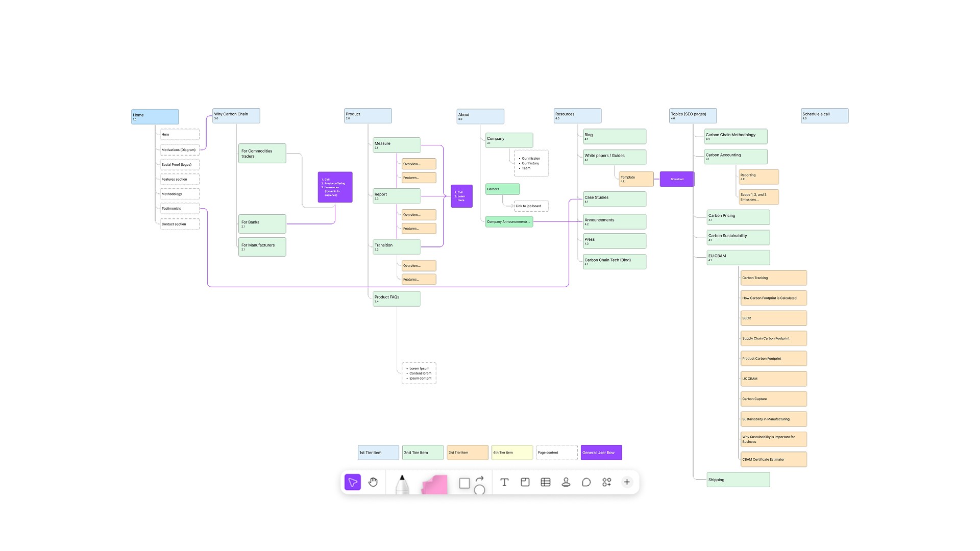Screen dimensions: 980x551
Task: Click the plus more-tools button
Action: [x=627, y=482]
